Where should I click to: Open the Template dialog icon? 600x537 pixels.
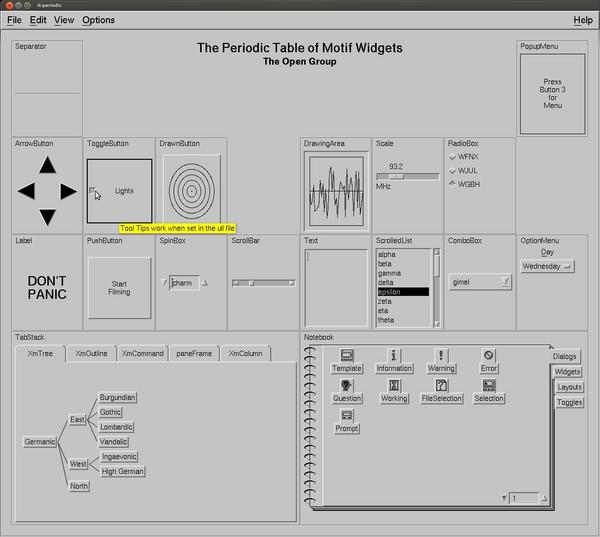tap(347, 361)
